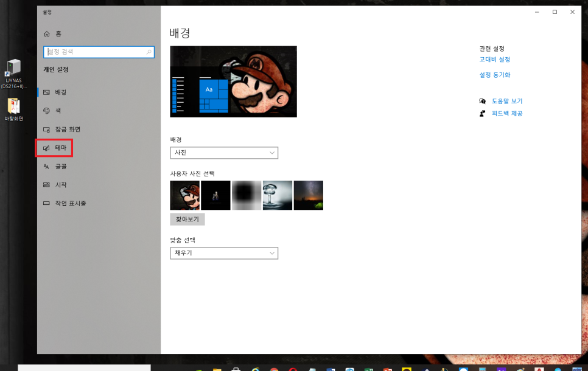Image resolution: width=588 pixels, height=371 pixels.
Task: Click the 개인 설정 section heading
Action: 56,69
